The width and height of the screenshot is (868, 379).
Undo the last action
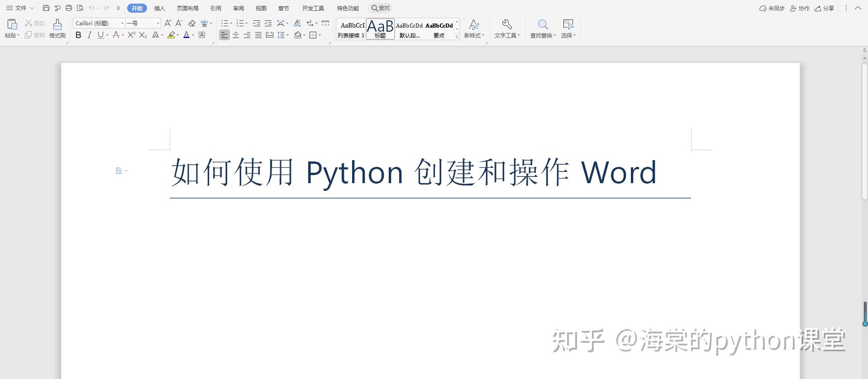92,8
